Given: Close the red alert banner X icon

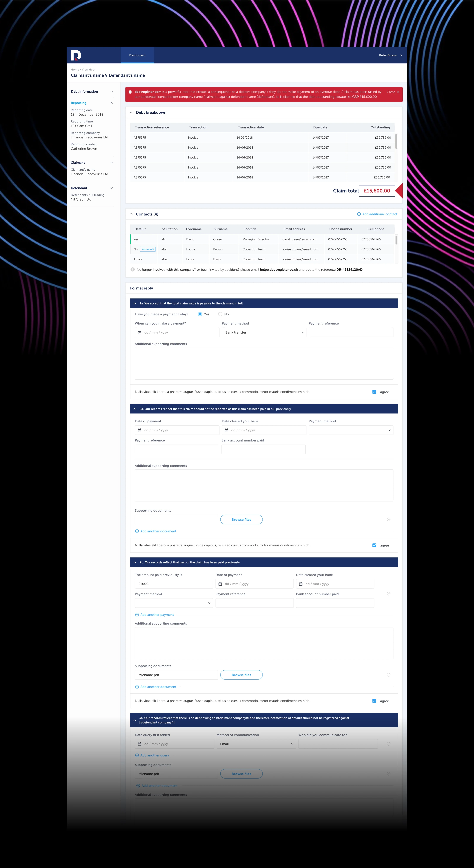Looking at the screenshot, I should [398, 92].
